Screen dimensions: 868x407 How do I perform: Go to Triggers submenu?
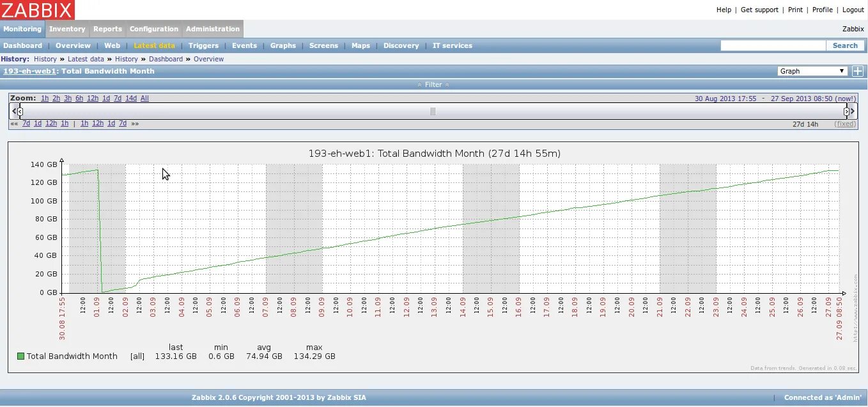(203, 45)
